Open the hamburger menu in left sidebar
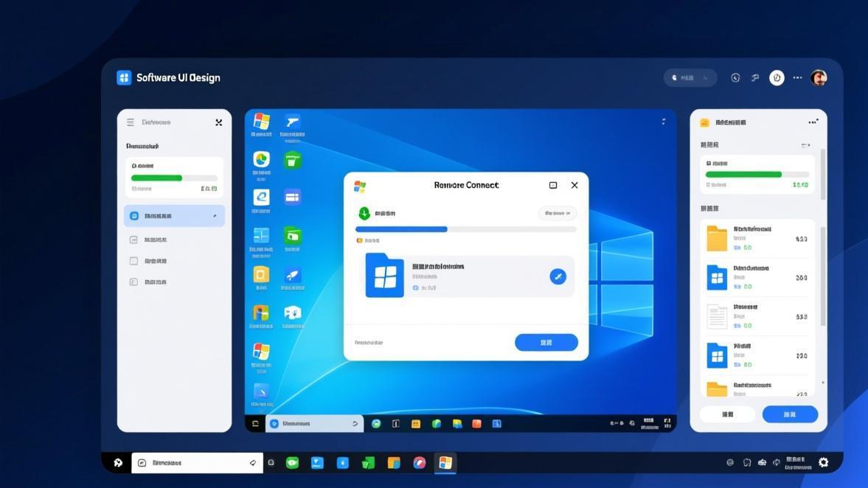Screen dimensions: 868x488 (x=130, y=122)
